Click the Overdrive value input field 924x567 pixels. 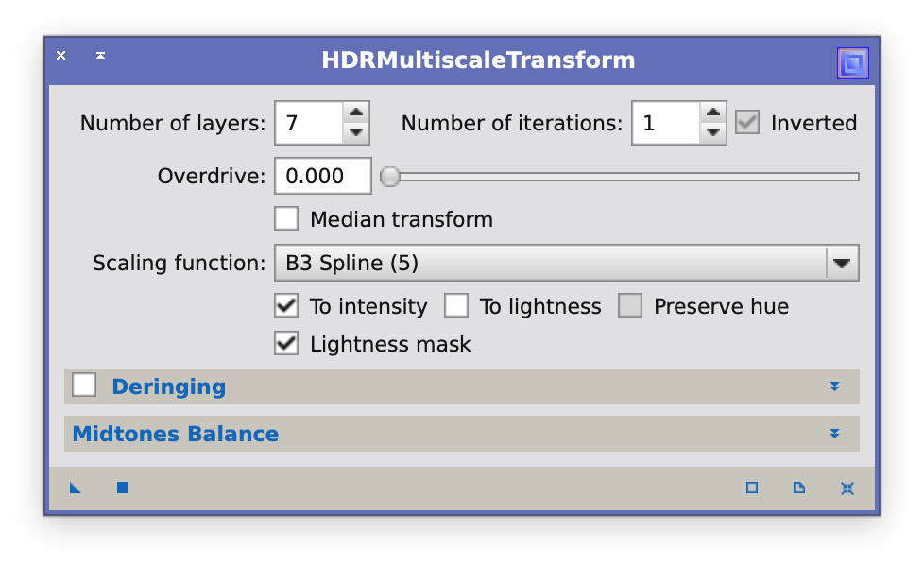[322, 176]
